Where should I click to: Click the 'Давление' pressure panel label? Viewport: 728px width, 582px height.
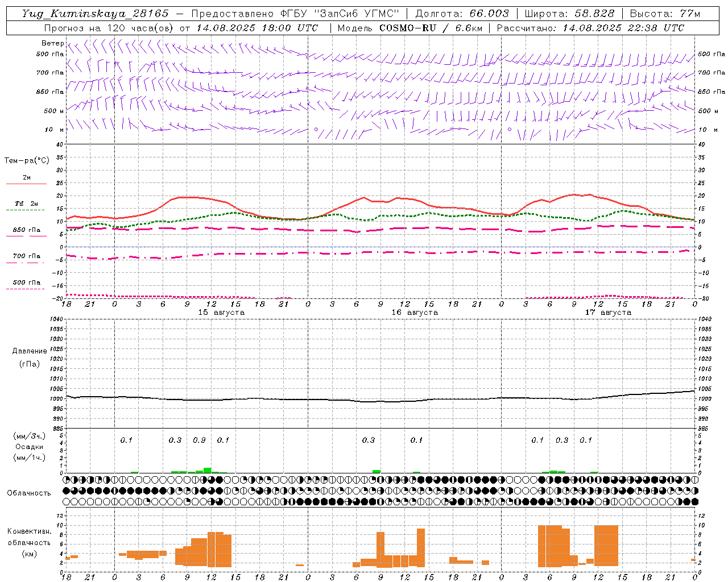tap(30, 351)
